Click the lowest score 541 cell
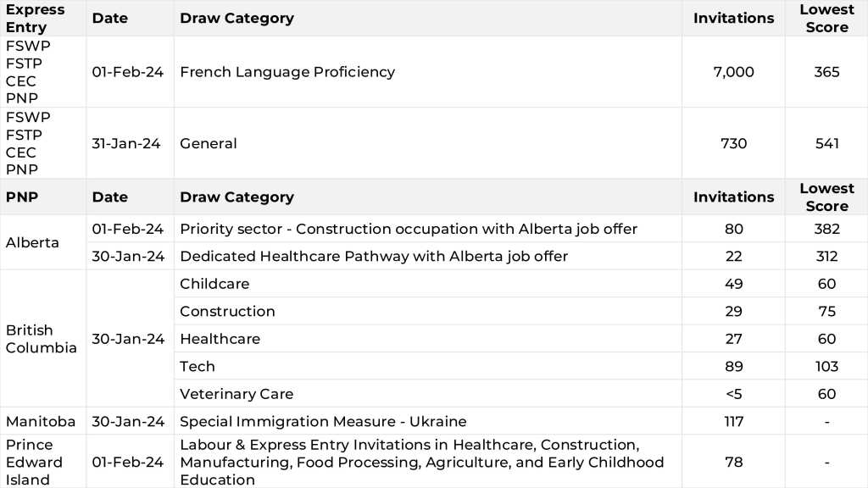The width and height of the screenshot is (868, 488). pos(826,143)
